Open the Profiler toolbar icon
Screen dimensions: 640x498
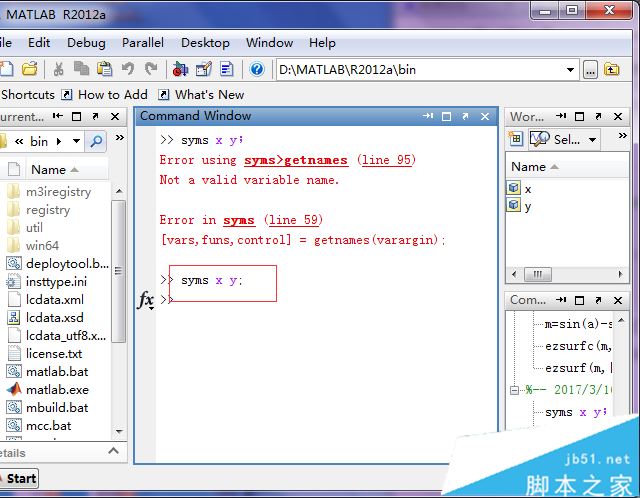click(x=227, y=69)
